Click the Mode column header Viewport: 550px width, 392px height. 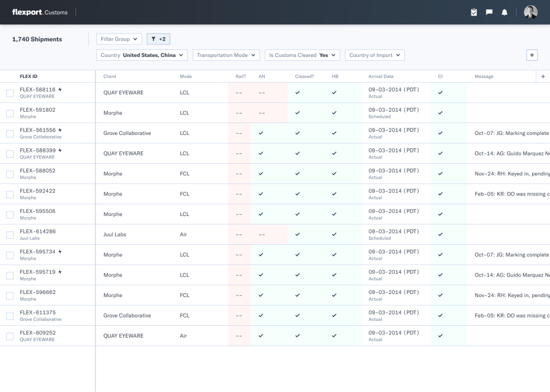[x=186, y=76]
